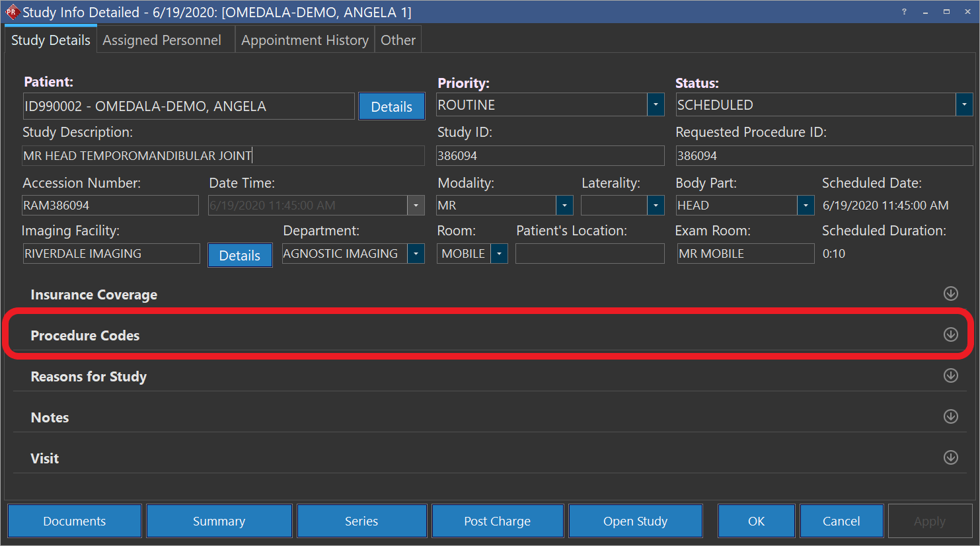Switch to the Assigned Personnel tab
This screenshot has height=546, width=980.
pyautogui.click(x=162, y=40)
